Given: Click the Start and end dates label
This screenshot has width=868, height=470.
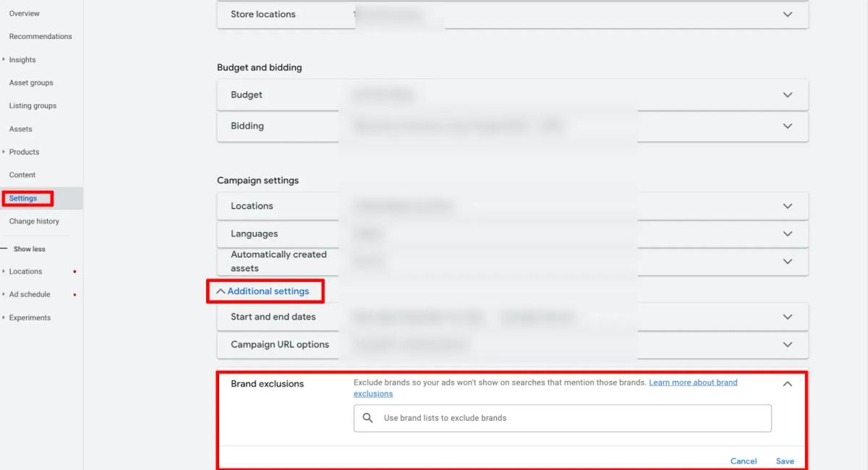Looking at the screenshot, I should click(273, 317).
